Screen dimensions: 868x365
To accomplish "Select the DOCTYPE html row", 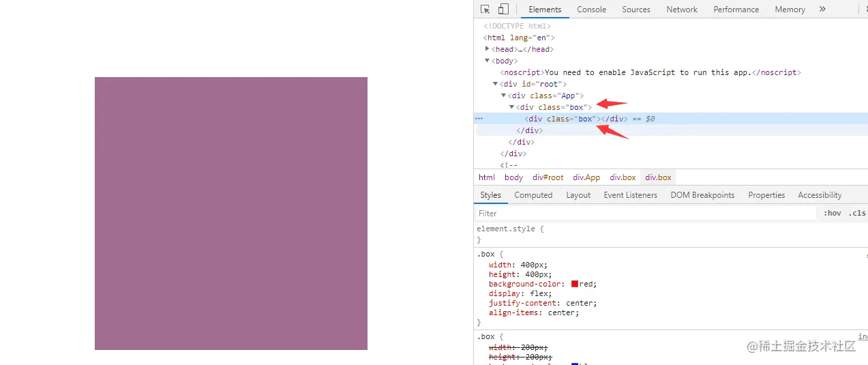I will pos(517,26).
